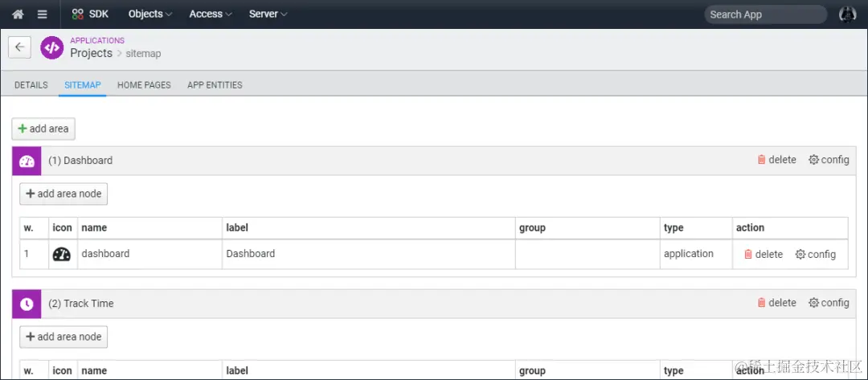Click the 'application' type cell
The image size is (868, 380).
(696, 255)
